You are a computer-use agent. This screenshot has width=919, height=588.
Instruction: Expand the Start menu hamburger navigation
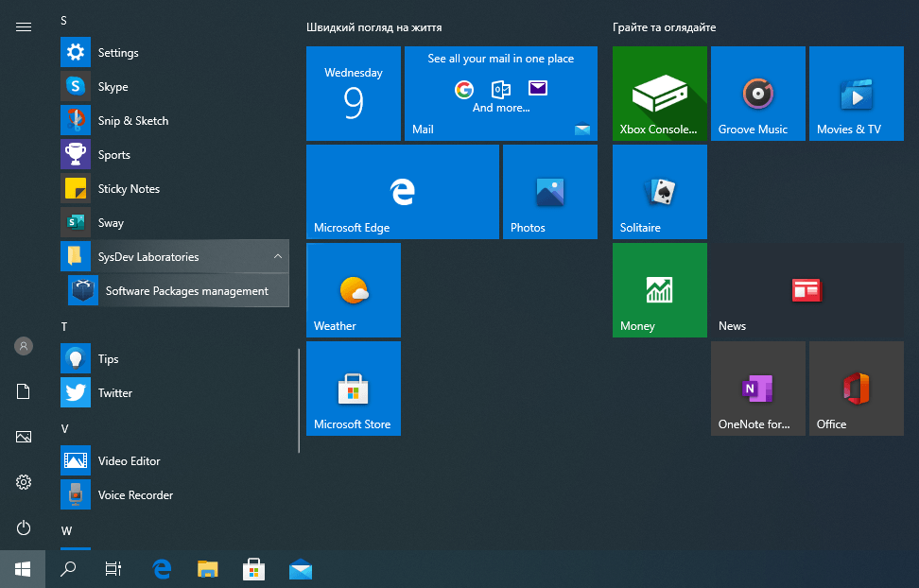tap(24, 27)
